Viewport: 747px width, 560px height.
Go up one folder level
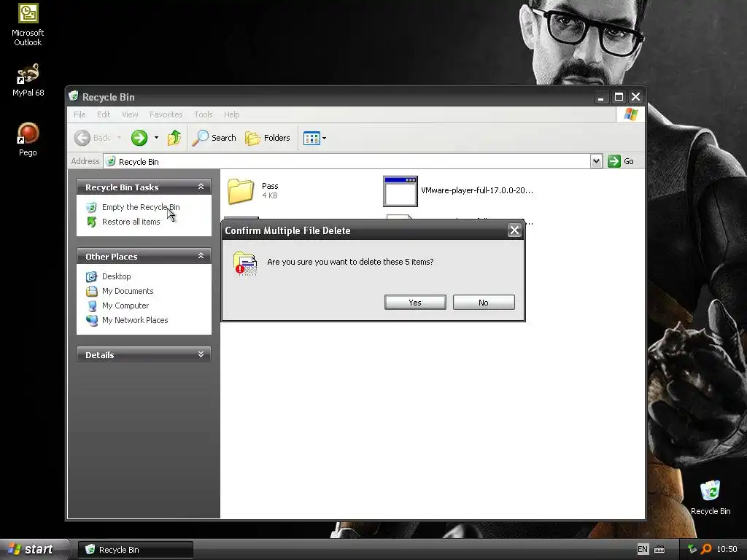pos(174,138)
